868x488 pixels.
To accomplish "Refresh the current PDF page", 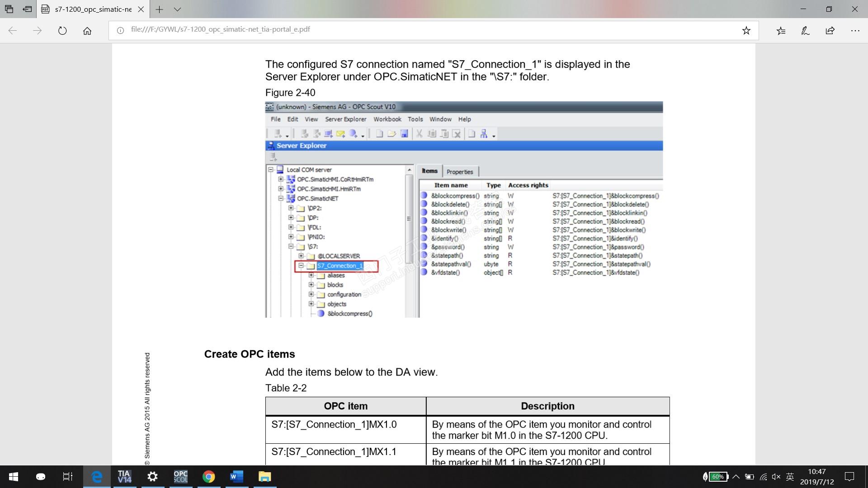I will 62,31.
